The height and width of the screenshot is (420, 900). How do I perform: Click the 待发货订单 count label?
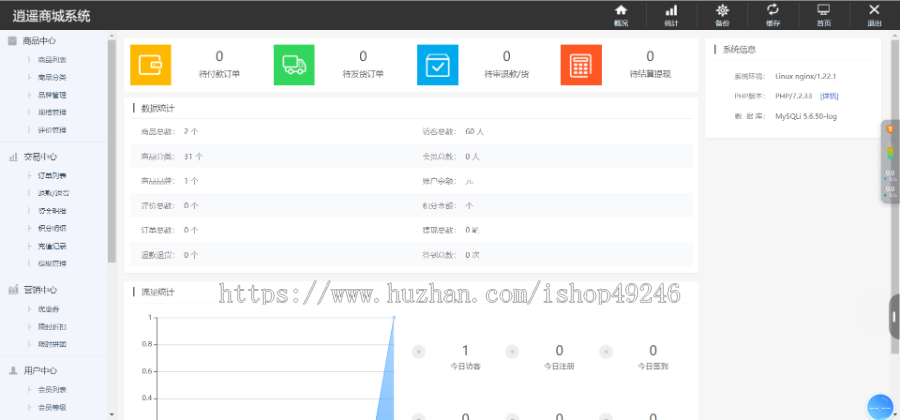[x=363, y=74]
